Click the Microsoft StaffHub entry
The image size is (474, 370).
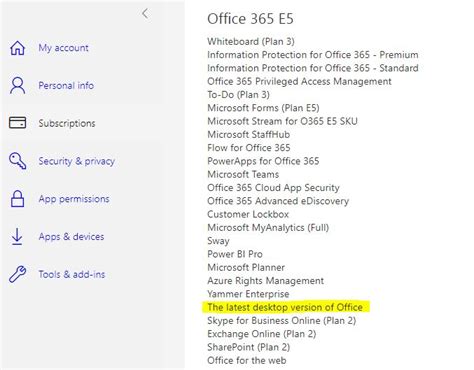pyautogui.click(x=249, y=134)
